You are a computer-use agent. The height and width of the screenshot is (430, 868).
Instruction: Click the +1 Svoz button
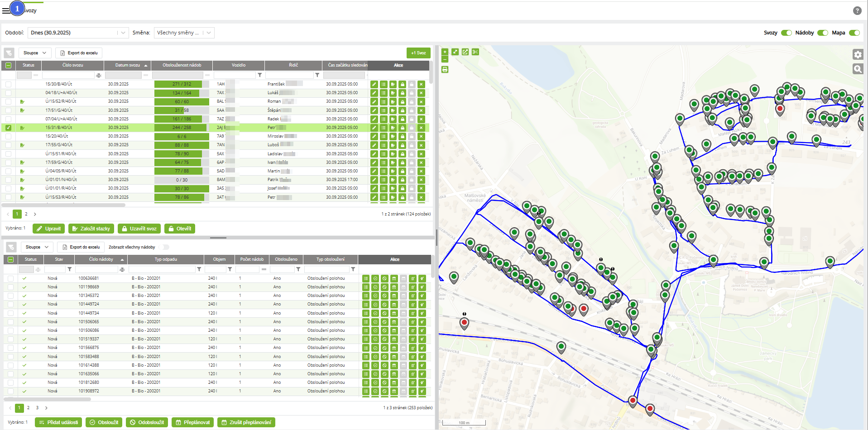[418, 53]
